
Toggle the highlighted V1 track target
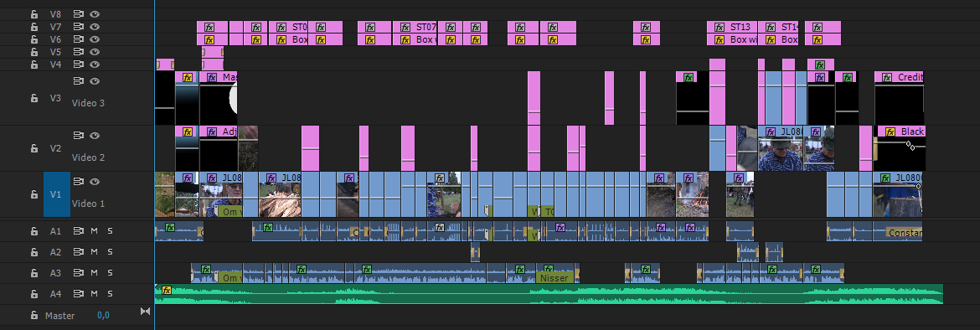pyautogui.click(x=56, y=194)
